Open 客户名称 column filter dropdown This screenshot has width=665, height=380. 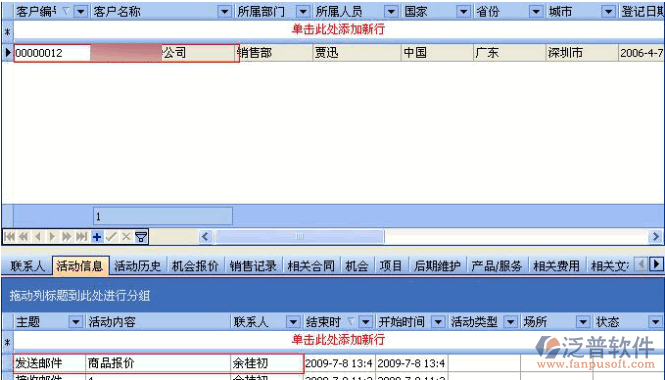[224, 11]
